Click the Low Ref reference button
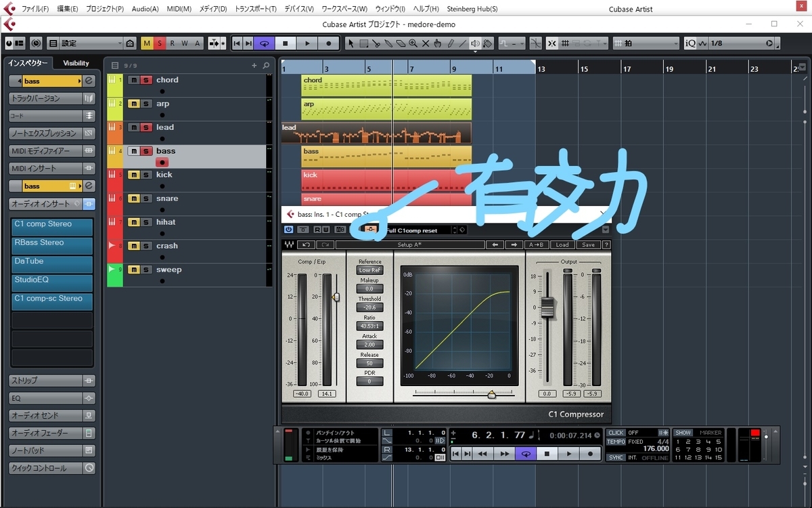The width and height of the screenshot is (812, 508). click(x=370, y=270)
